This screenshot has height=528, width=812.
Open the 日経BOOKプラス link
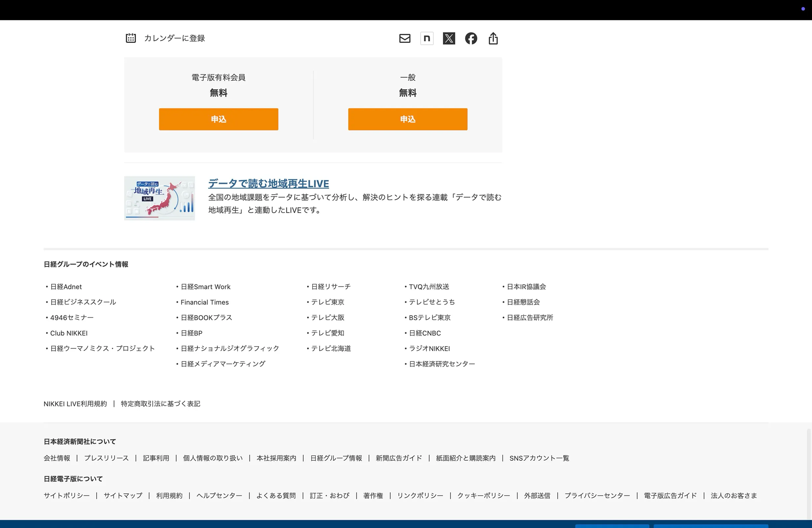206,317
